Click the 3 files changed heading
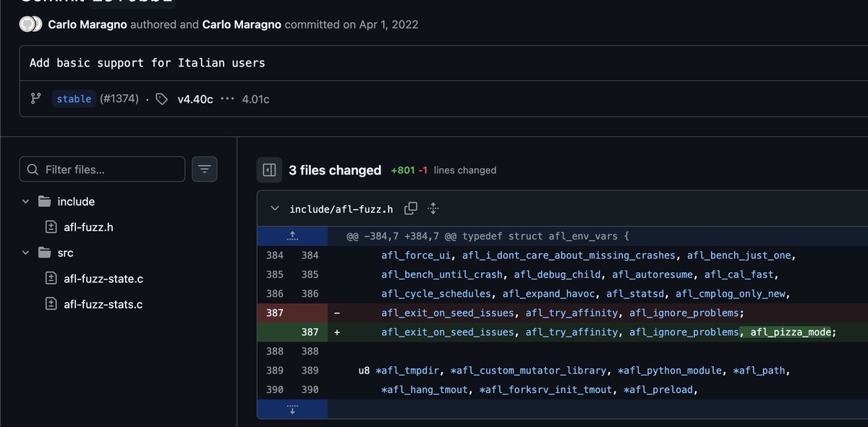 pyautogui.click(x=335, y=170)
